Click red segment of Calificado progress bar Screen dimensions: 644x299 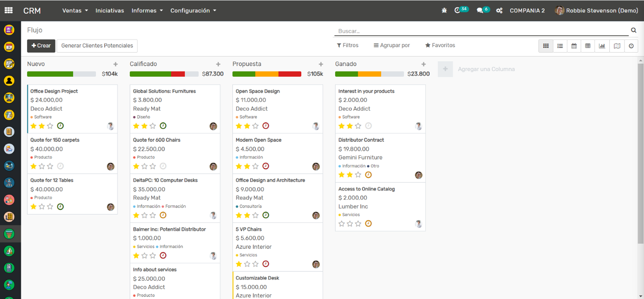point(178,74)
